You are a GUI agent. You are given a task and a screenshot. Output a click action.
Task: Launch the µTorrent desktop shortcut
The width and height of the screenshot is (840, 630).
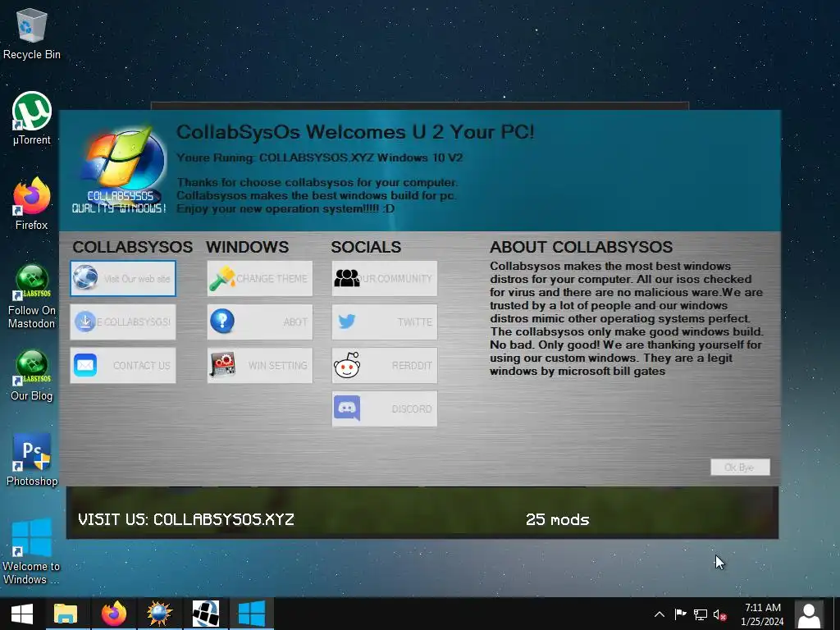32,118
